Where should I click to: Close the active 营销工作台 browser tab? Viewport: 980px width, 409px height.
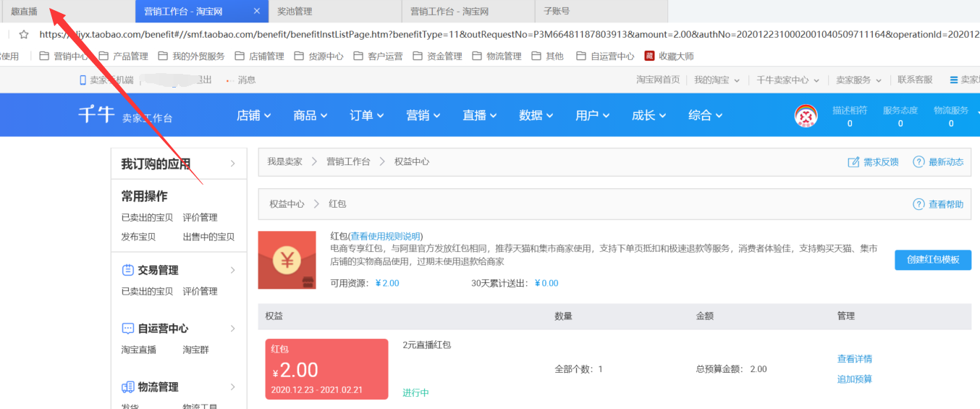(257, 11)
